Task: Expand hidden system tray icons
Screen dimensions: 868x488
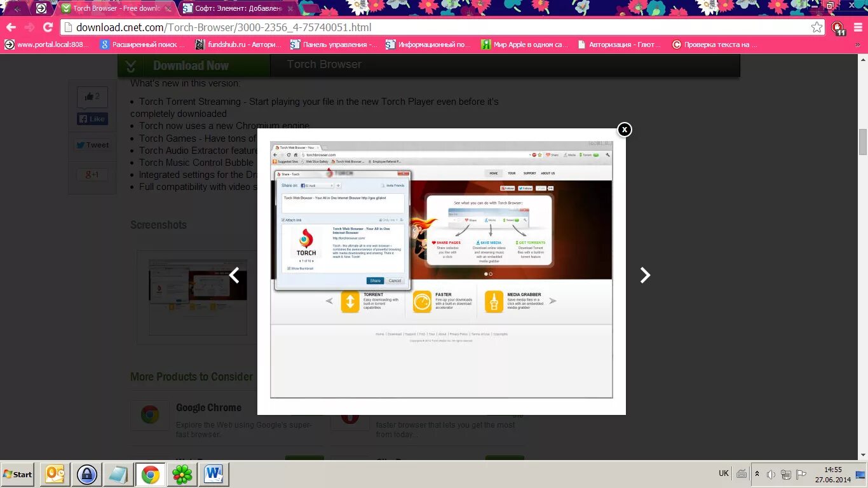Action: [x=757, y=474]
